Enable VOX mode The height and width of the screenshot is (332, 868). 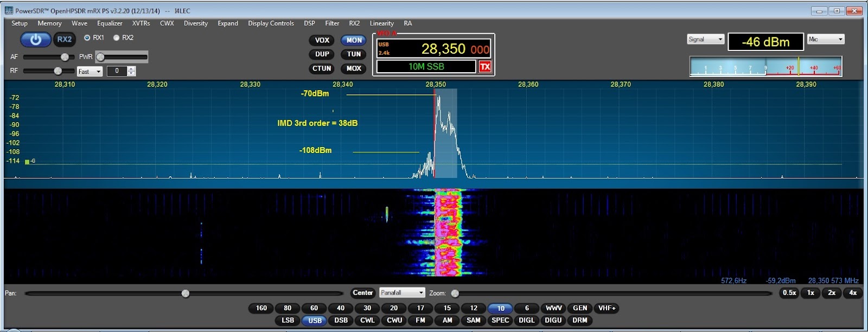322,40
